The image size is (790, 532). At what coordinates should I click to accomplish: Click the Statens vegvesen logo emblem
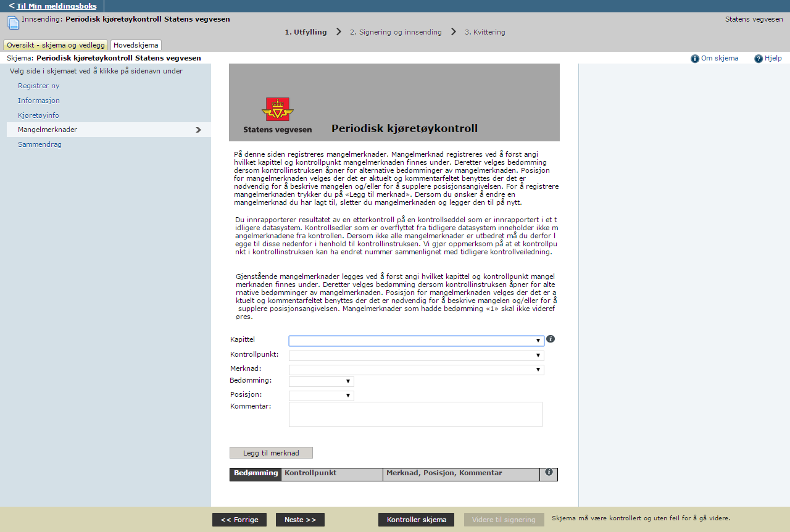click(278, 110)
